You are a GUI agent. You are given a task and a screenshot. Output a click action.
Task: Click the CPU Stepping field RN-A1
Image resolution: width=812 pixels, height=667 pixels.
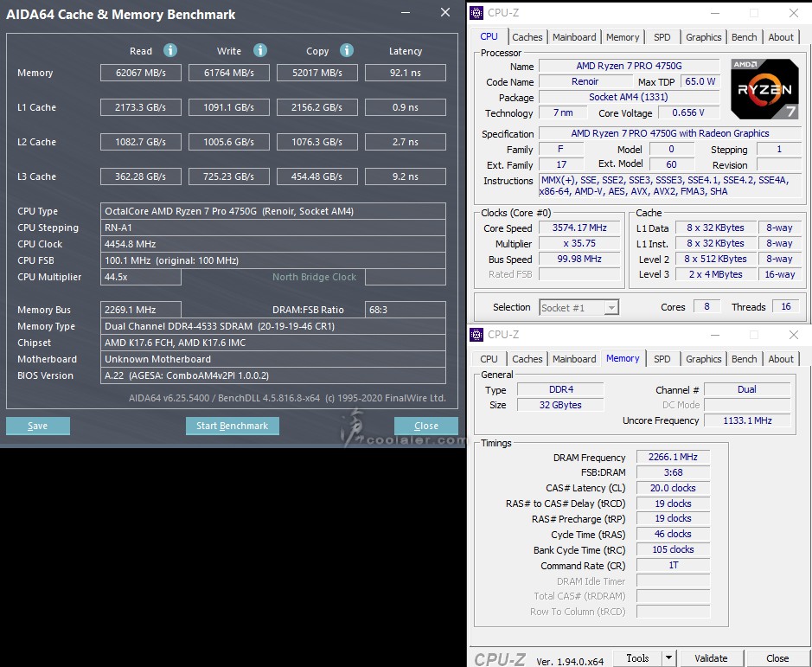(273, 228)
